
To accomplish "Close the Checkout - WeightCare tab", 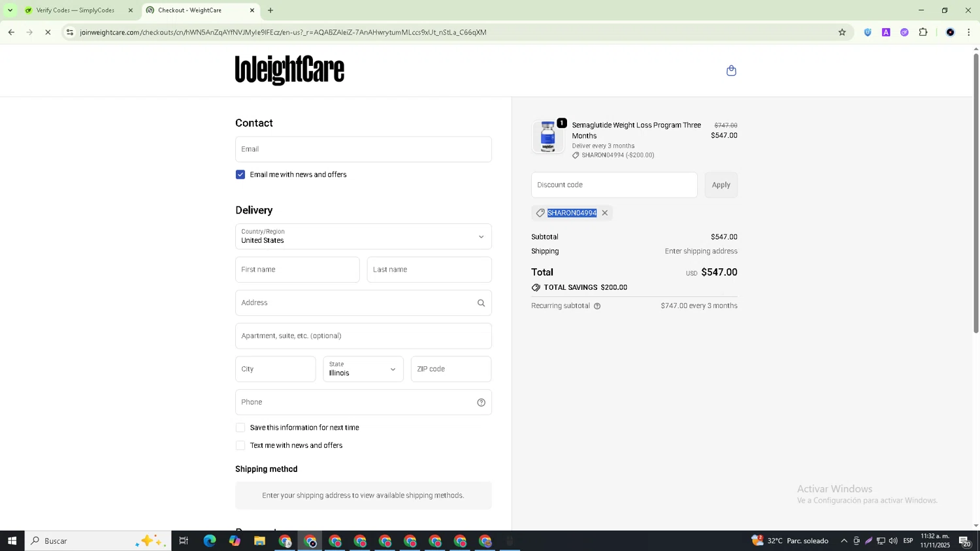I will (x=252, y=10).
